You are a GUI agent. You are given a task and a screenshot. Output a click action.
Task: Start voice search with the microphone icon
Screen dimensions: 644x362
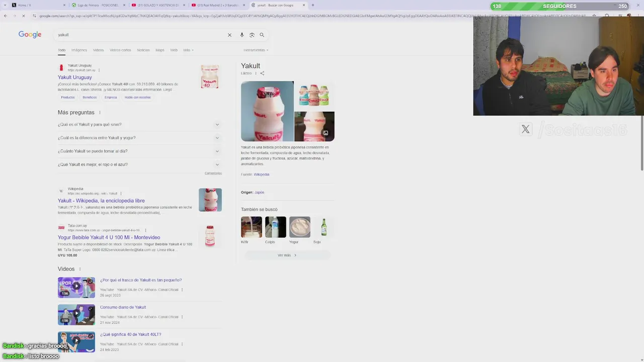[242, 35]
